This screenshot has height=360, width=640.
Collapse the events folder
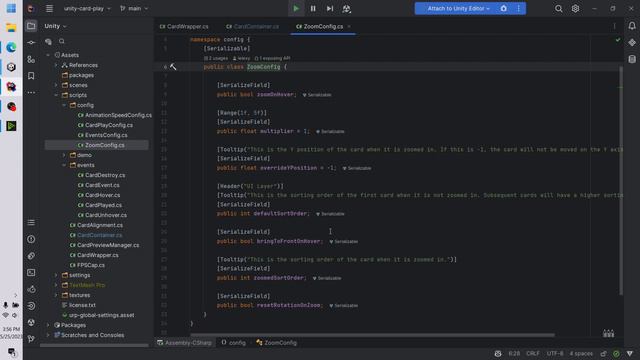click(64, 165)
